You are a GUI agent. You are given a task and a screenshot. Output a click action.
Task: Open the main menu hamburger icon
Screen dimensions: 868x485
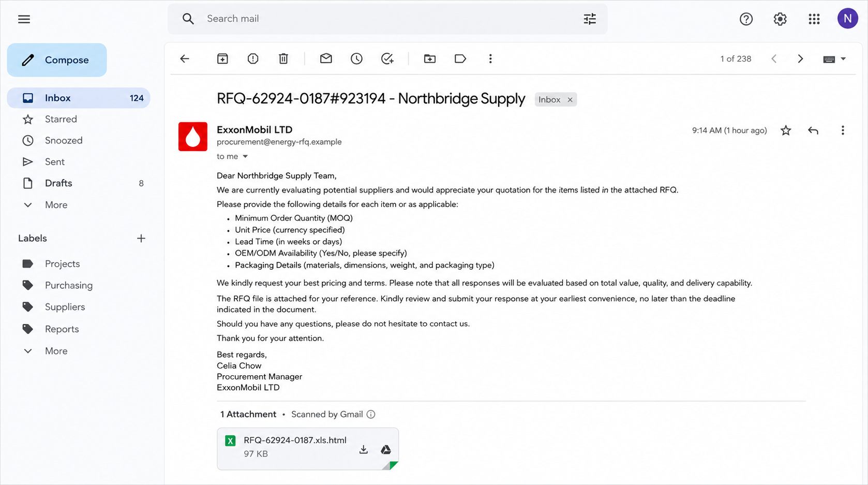point(24,19)
